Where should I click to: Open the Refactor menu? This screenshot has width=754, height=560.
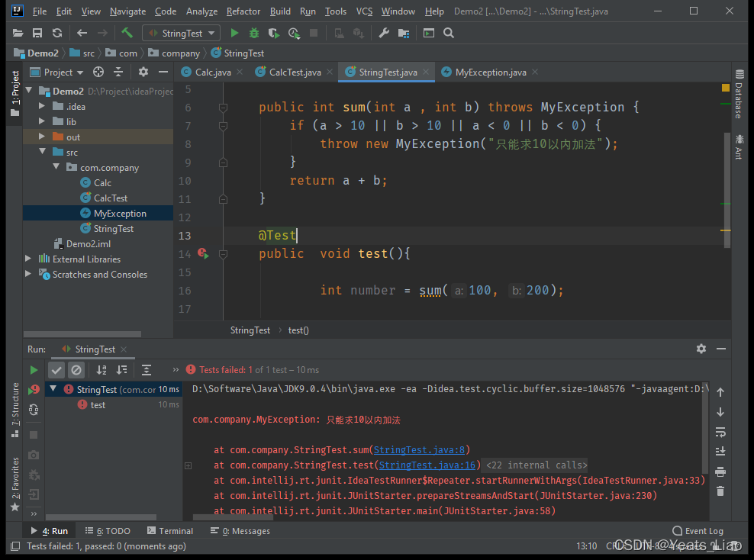point(243,11)
